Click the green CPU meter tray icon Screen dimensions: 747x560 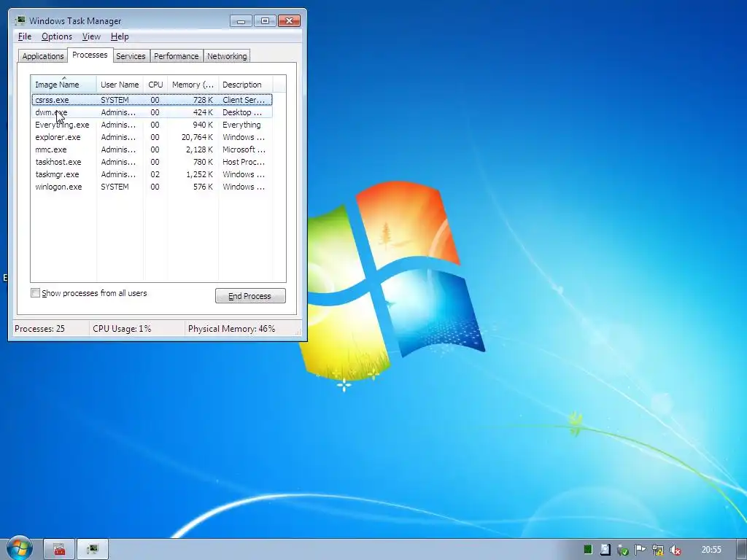click(x=588, y=550)
